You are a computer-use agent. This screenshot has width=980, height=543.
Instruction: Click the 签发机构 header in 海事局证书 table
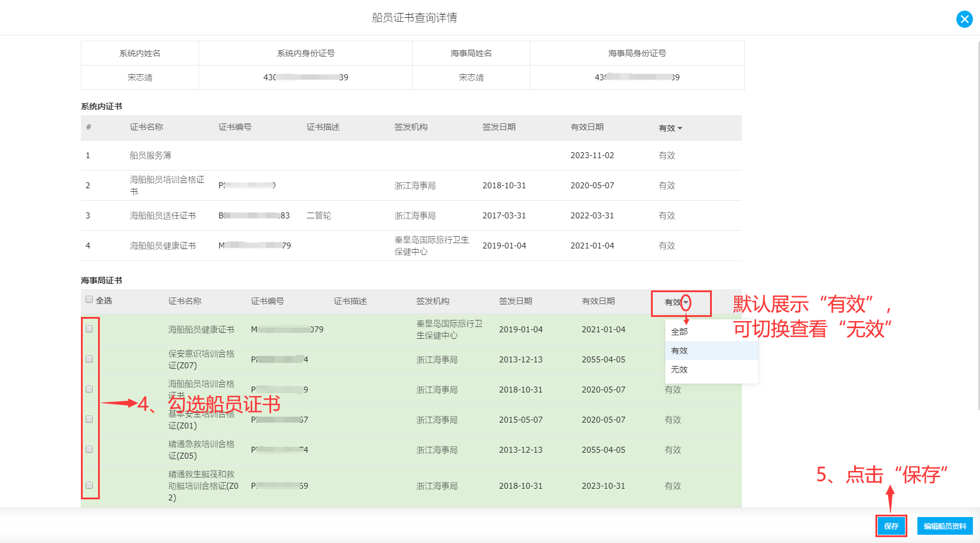[433, 301]
